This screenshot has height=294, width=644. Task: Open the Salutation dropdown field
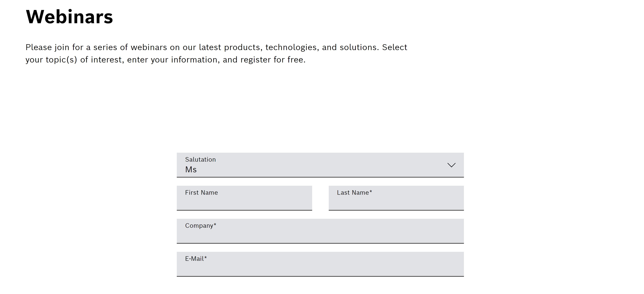pyautogui.click(x=320, y=165)
